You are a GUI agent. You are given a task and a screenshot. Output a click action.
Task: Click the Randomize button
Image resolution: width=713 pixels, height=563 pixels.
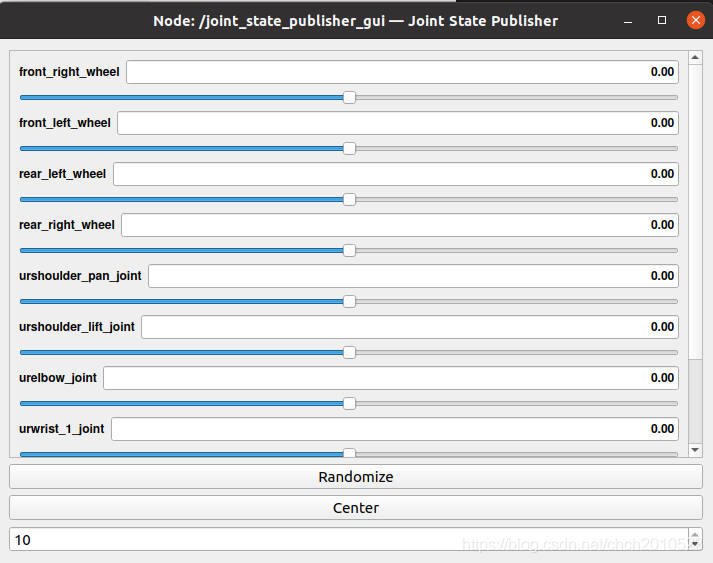(x=356, y=477)
